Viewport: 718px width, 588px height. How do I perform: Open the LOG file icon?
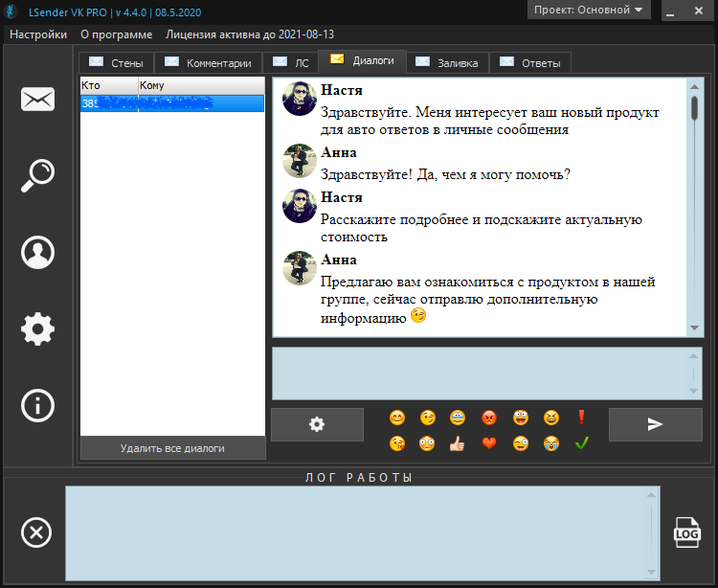686,532
